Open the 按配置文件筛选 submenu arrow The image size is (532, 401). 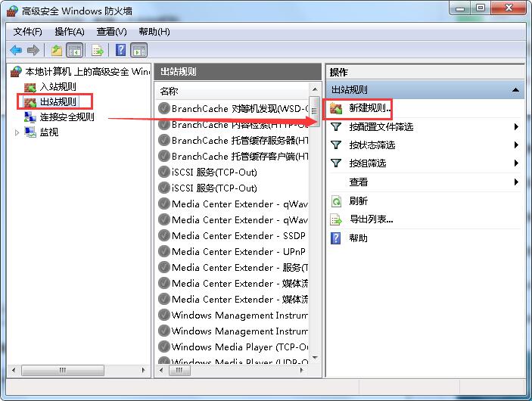coord(516,127)
